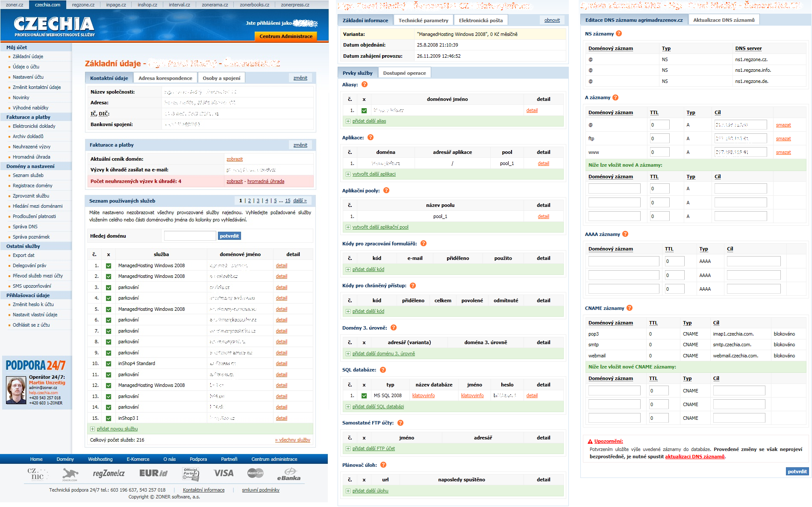This screenshot has width=812, height=507.
Task: Toggle checkbox in Aliasy row 1
Action: (364, 111)
